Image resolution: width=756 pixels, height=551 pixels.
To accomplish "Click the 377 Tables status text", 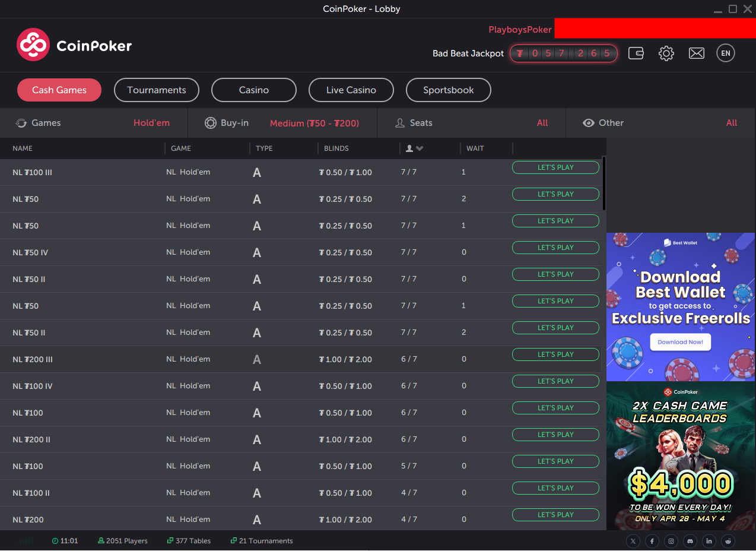I will click(193, 541).
